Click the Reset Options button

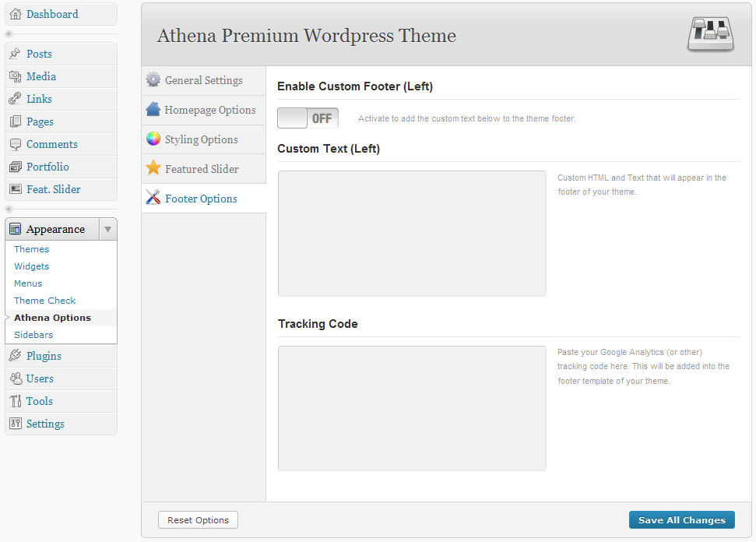tap(198, 520)
